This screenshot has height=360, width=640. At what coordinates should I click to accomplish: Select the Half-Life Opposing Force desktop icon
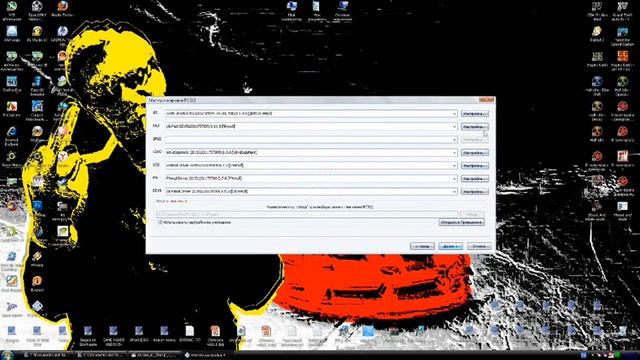(x=622, y=86)
